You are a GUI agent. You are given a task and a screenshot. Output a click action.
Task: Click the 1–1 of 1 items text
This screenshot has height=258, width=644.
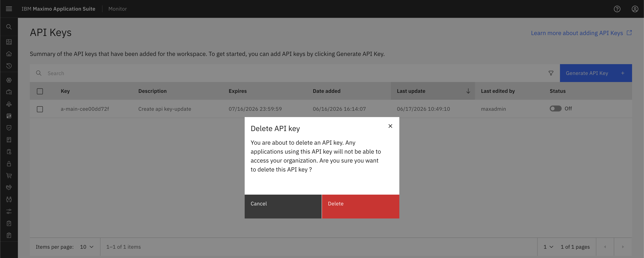pos(124,247)
